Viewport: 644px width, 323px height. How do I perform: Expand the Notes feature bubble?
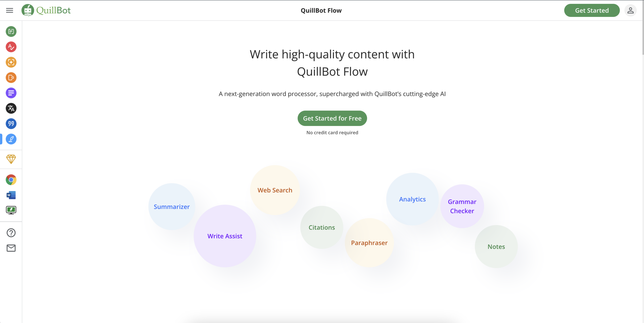[496, 246]
